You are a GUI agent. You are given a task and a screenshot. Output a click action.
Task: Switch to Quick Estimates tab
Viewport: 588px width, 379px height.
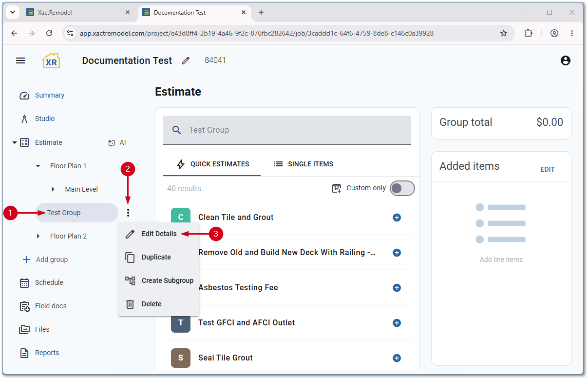(212, 164)
